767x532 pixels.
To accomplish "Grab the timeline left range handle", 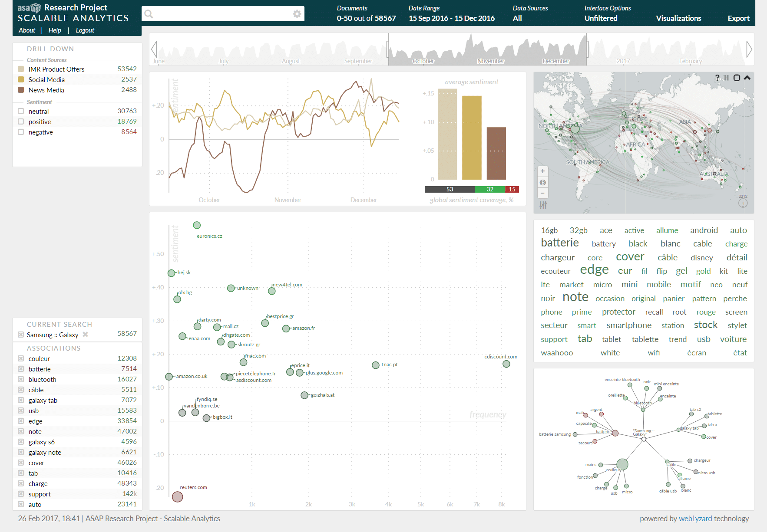I will point(388,49).
